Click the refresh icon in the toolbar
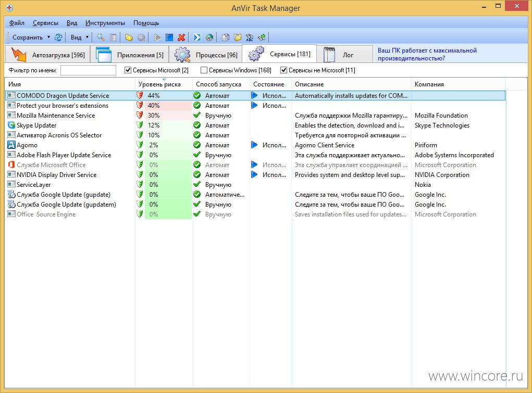Viewport: 532px width, 393px height. 58,37
